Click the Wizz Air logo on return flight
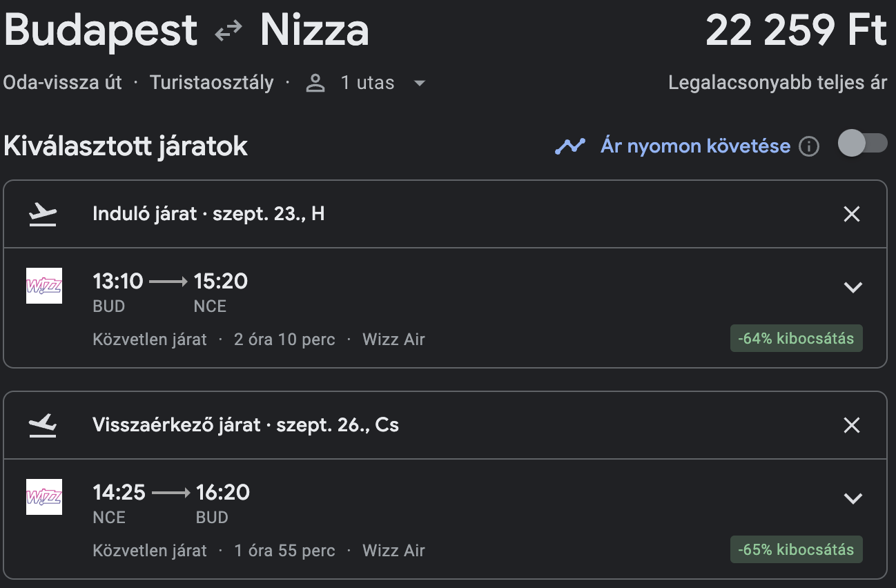The image size is (896, 588). pyautogui.click(x=44, y=497)
